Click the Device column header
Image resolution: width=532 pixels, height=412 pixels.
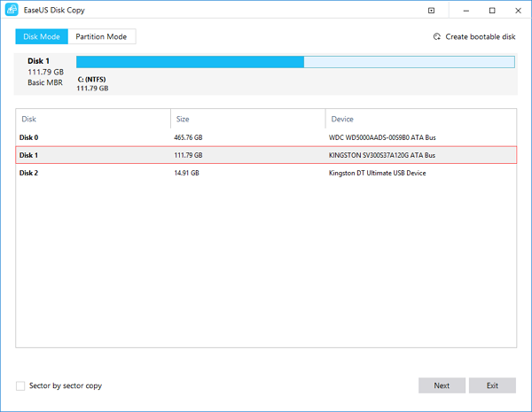(421, 119)
